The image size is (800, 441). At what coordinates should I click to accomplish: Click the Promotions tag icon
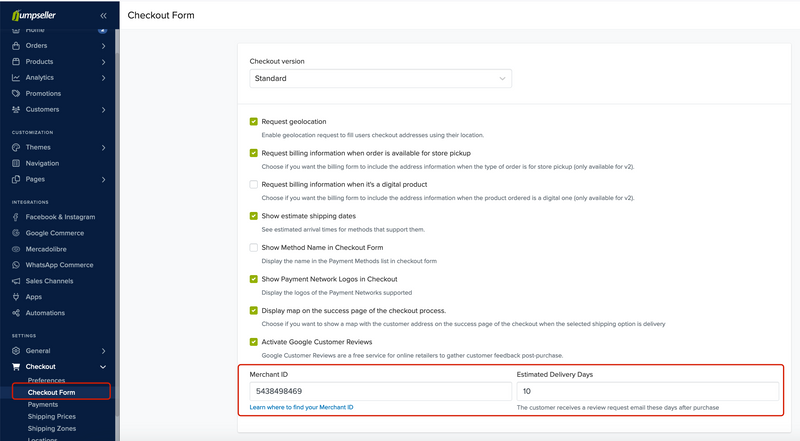(16, 93)
